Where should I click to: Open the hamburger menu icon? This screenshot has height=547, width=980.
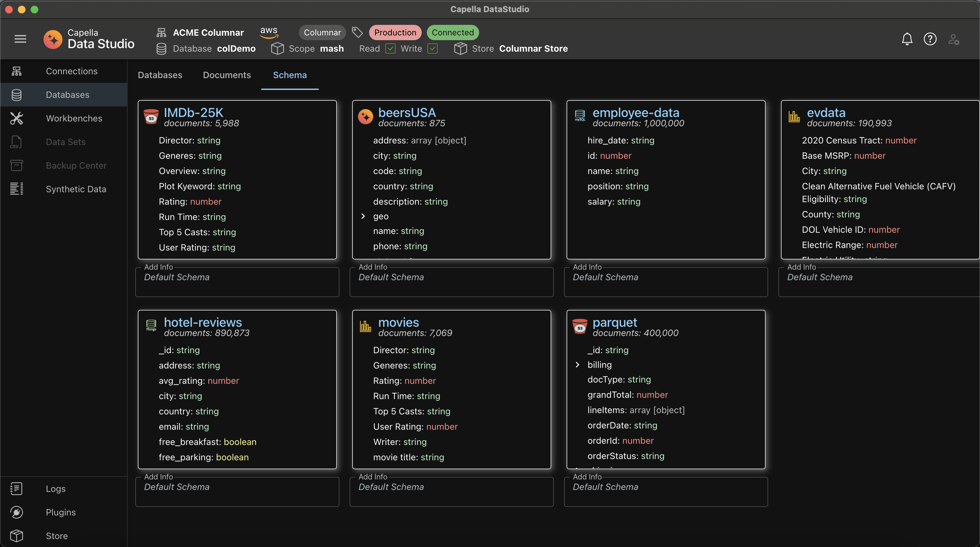pos(20,39)
